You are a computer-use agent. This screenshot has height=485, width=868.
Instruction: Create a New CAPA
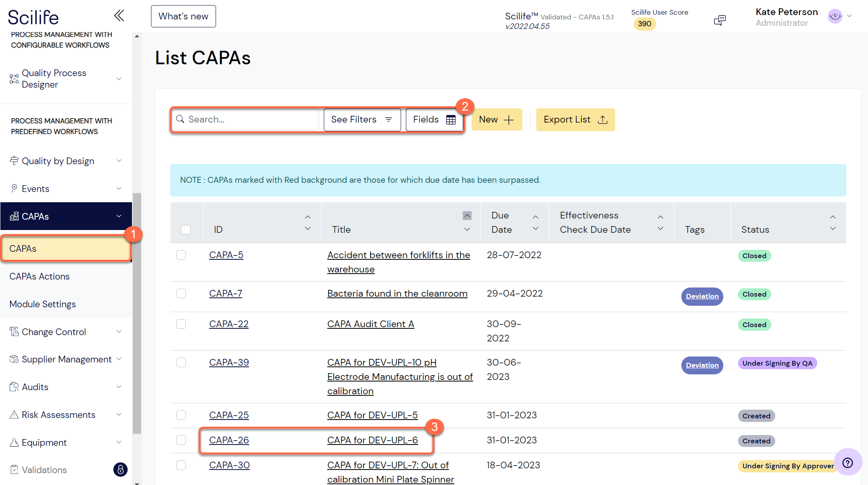point(497,119)
